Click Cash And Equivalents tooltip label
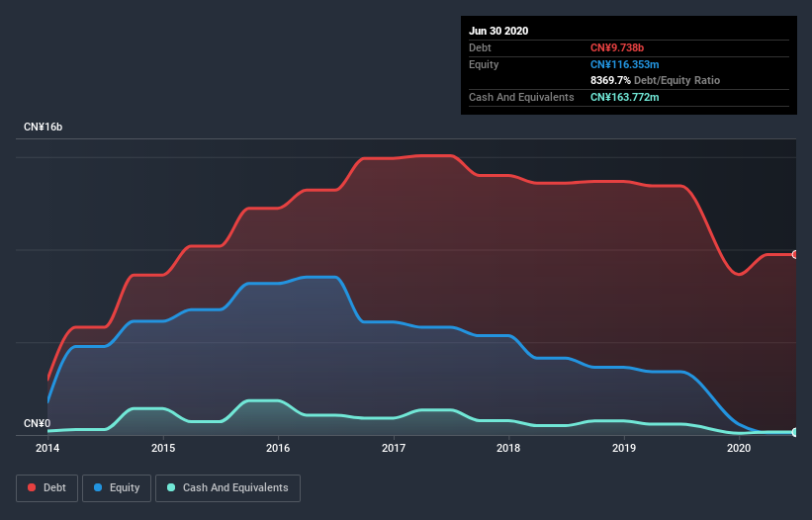The width and height of the screenshot is (812, 520). [x=521, y=97]
